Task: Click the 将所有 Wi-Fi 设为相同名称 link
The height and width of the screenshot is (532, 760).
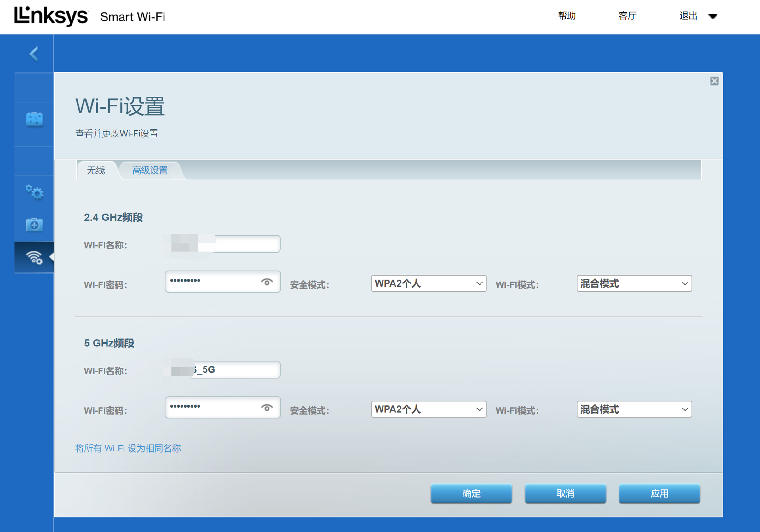Action: (128, 448)
